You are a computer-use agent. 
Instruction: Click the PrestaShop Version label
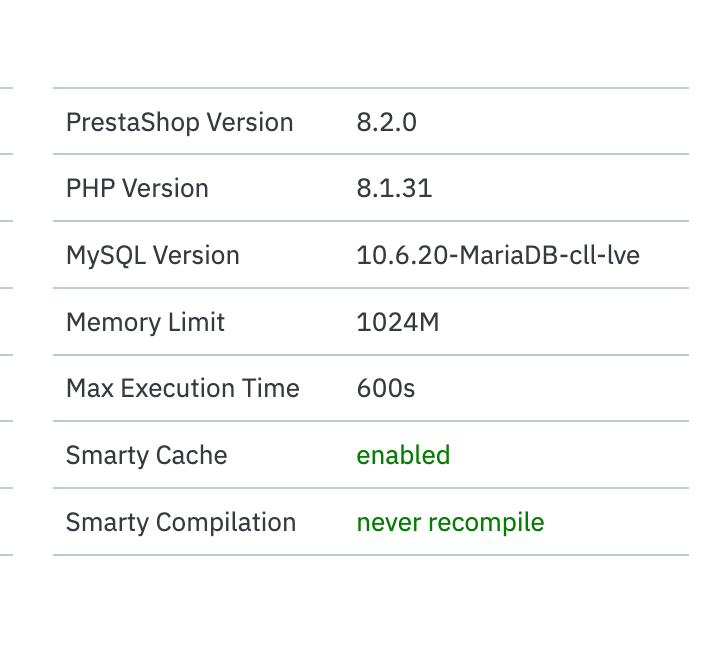point(179,123)
